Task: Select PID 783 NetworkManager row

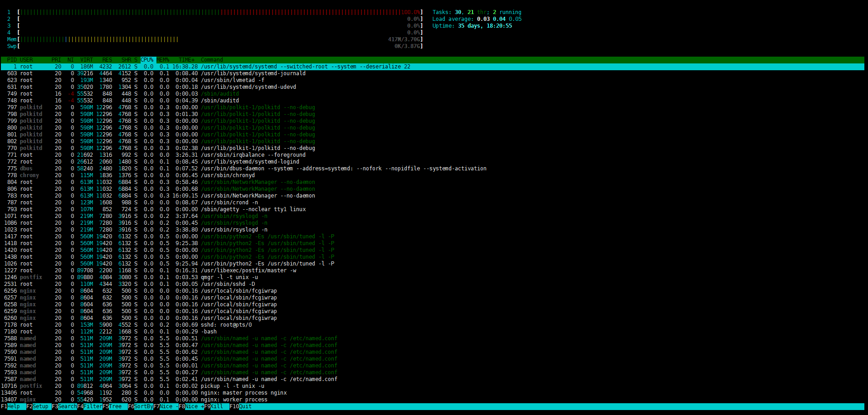Action: click(x=433, y=196)
